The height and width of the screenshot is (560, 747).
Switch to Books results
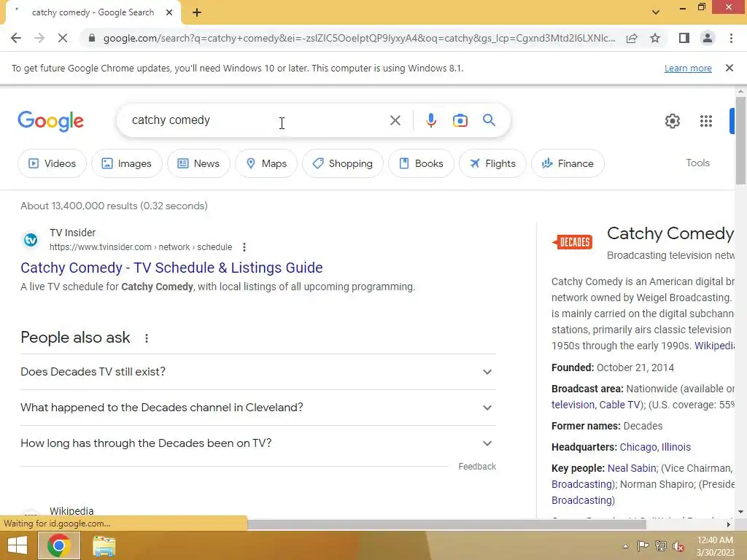[421, 163]
